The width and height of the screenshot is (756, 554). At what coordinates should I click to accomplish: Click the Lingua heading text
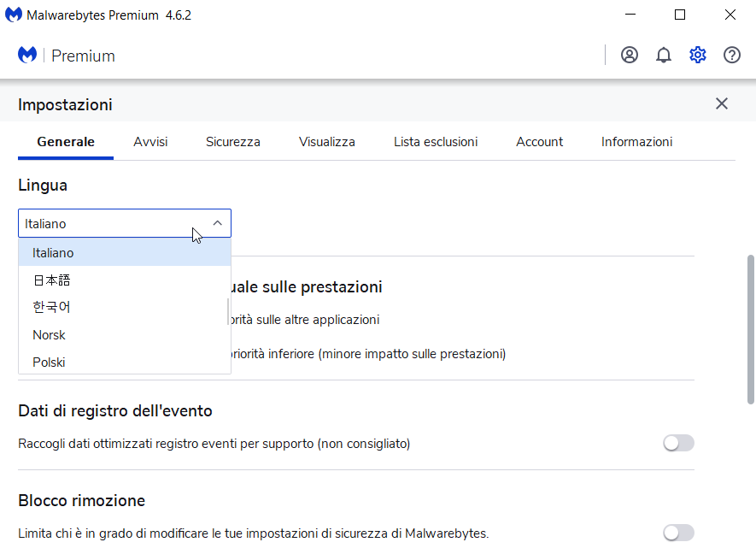point(43,186)
